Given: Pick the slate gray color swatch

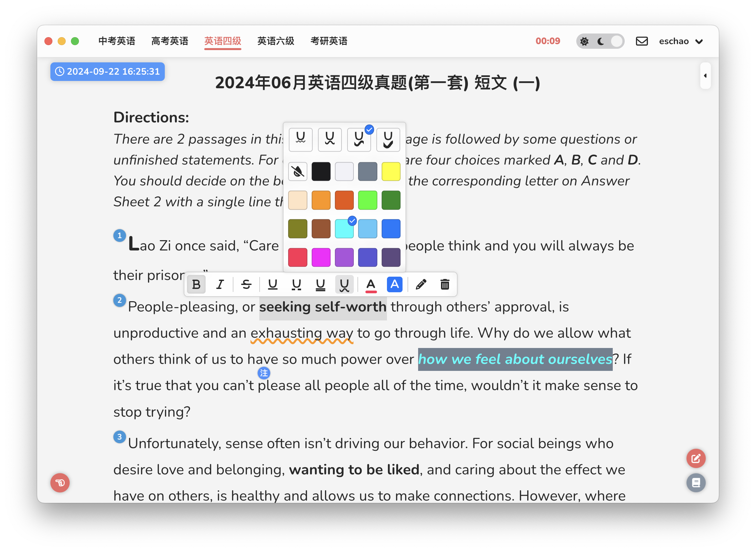Looking at the screenshot, I should coord(368,172).
